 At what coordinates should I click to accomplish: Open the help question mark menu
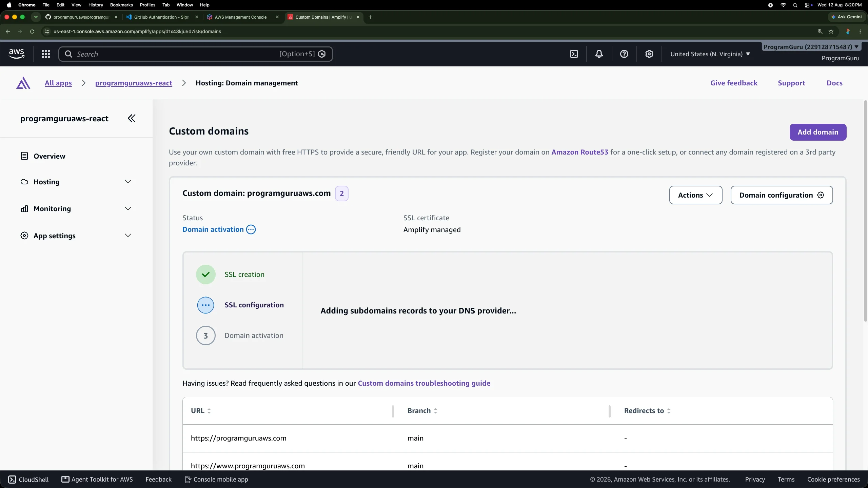pyautogui.click(x=624, y=54)
